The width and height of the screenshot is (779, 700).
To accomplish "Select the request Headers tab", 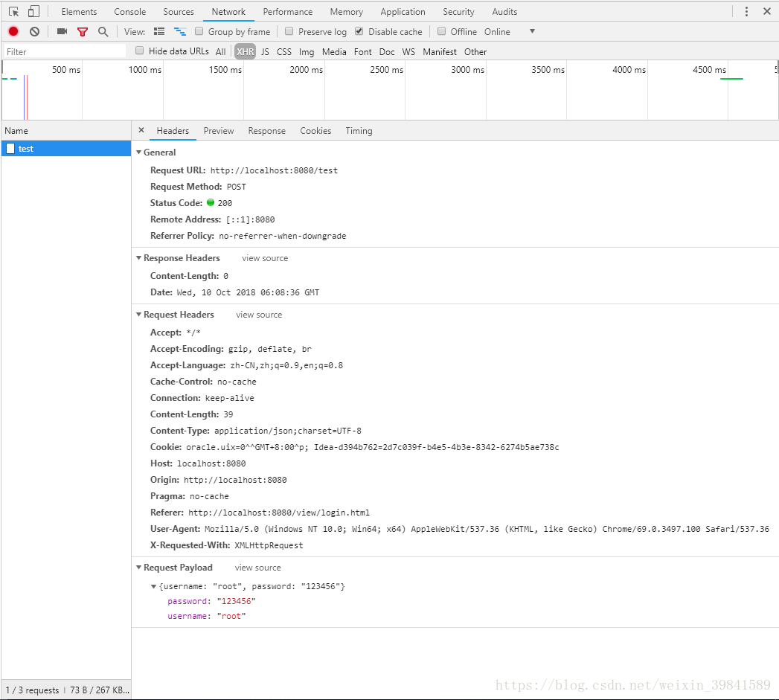I will [x=173, y=131].
